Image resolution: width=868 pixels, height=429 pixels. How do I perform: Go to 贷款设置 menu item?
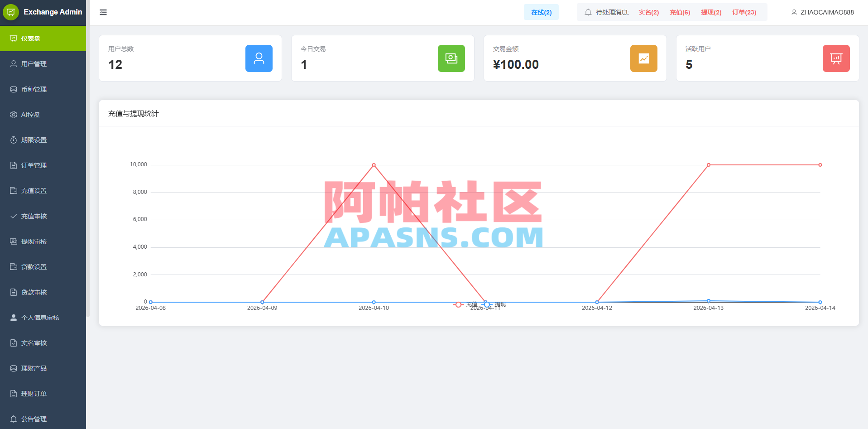coord(43,267)
